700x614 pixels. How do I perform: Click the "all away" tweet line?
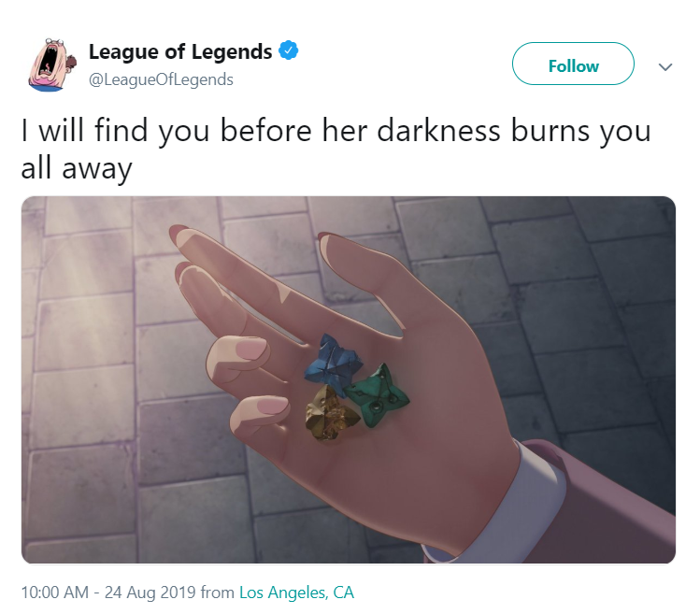pos(77,169)
